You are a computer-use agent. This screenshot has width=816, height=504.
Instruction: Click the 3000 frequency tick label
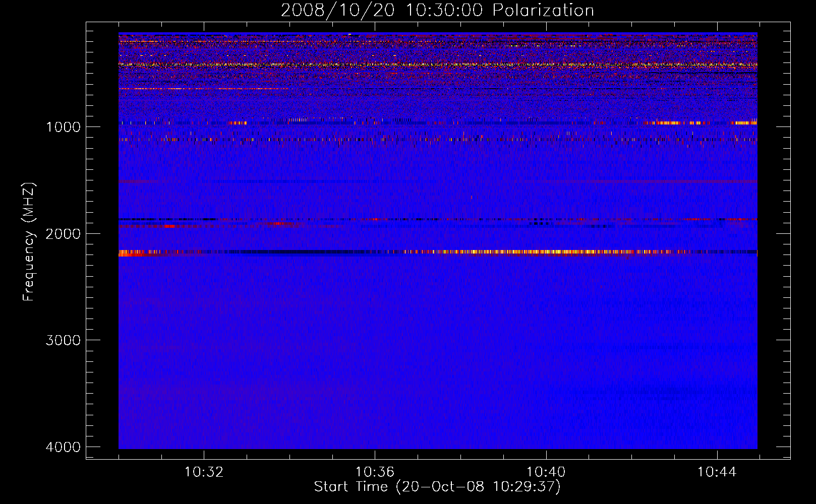(63, 340)
